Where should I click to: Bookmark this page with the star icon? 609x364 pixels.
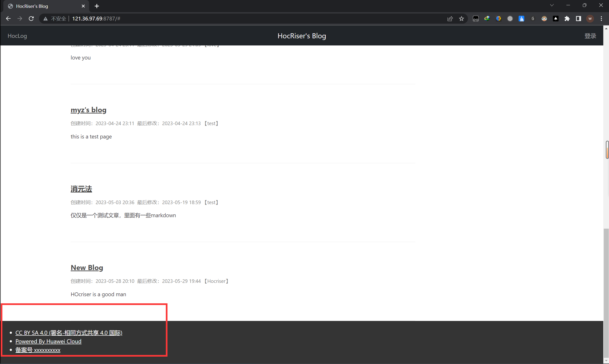[461, 19]
